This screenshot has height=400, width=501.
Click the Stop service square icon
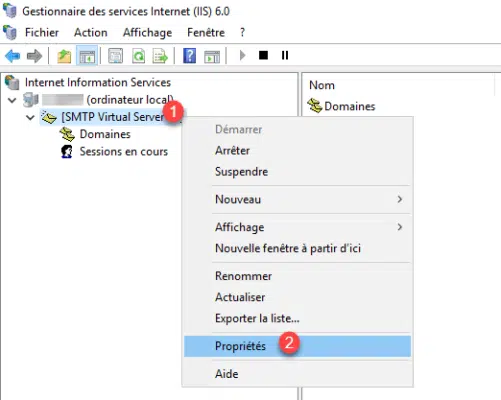tap(263, 55)
